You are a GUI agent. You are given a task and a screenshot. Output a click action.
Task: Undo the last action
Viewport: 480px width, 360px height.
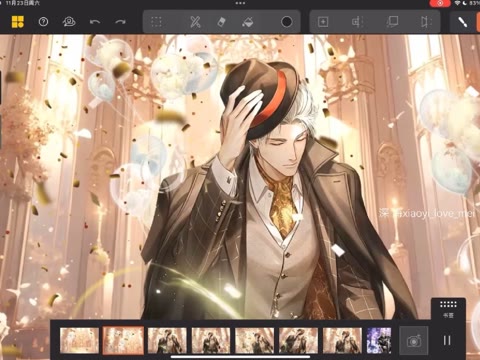click(x=95, y=22)
